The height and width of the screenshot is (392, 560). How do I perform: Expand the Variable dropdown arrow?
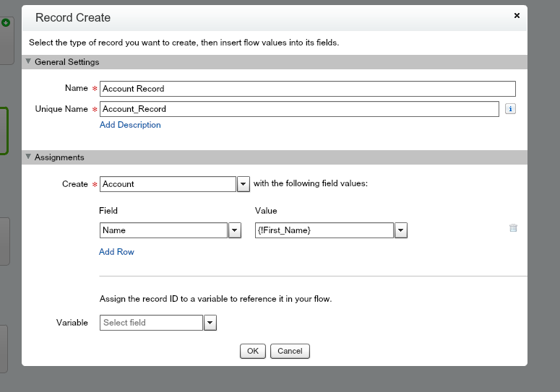210,323
